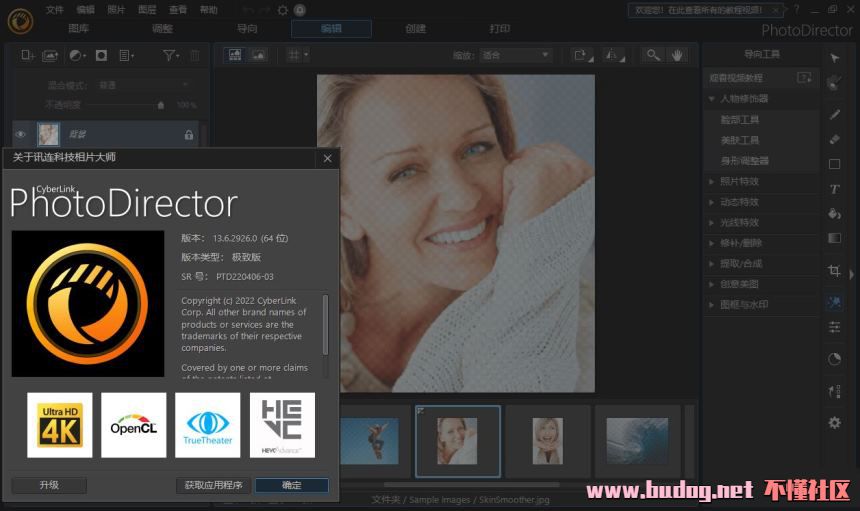860x511 pixels.
Task: Close the About PhotoDirector dialog
Action: click(327, 158)
